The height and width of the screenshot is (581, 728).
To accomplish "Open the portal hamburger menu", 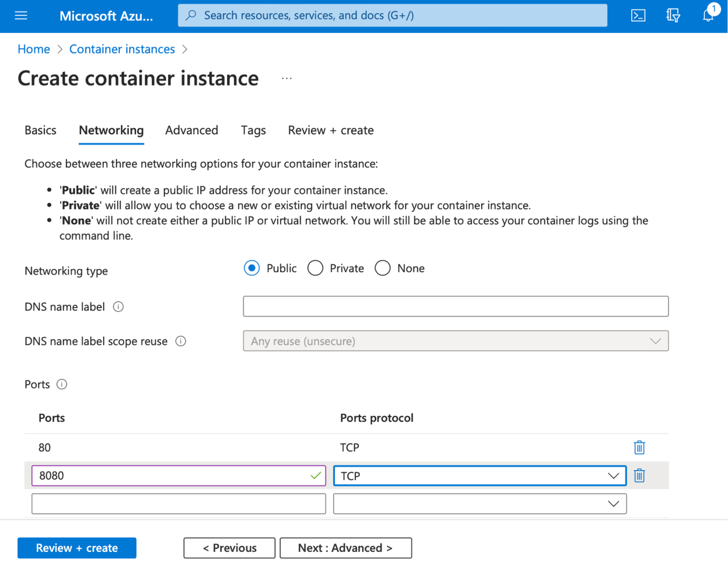I will coord(21,15).
